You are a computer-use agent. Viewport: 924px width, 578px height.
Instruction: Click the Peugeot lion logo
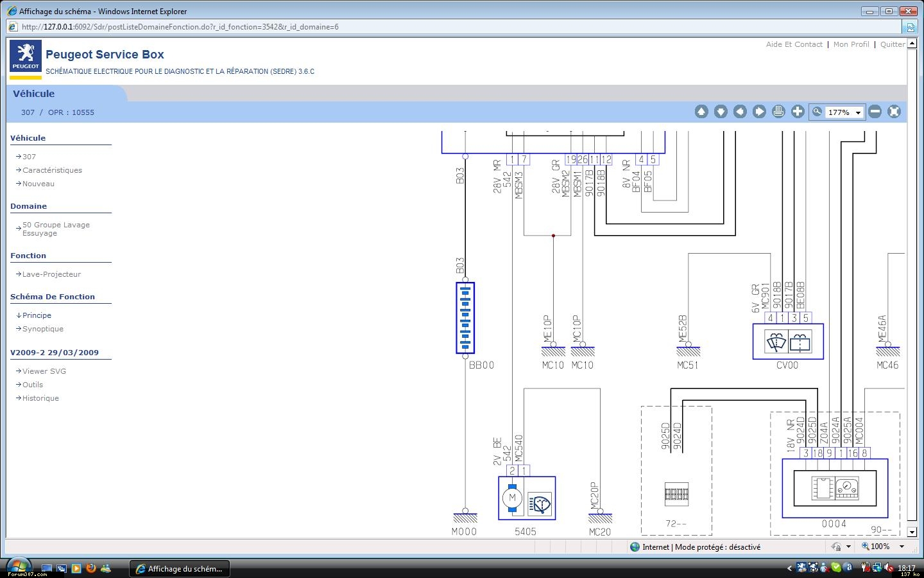click(26, 57)
